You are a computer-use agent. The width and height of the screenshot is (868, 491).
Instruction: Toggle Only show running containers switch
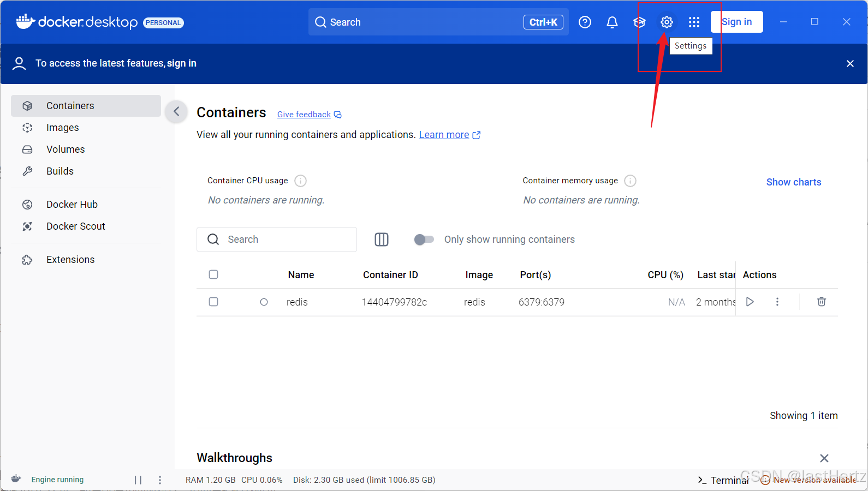tap(424, 239)
